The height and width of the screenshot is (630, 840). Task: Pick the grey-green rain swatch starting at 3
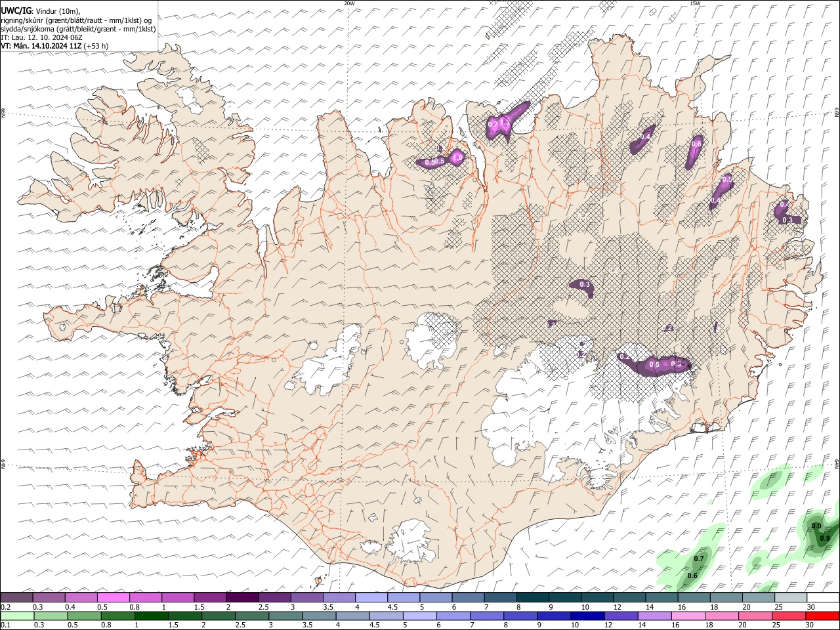coord(285,616)
